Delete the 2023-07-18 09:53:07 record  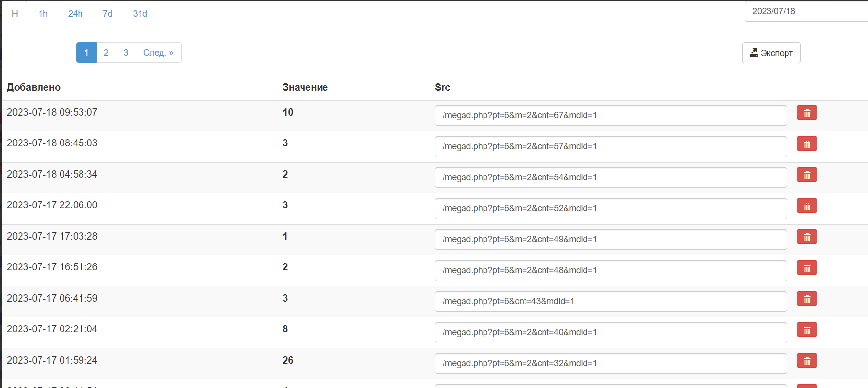[x=807, y=113]
